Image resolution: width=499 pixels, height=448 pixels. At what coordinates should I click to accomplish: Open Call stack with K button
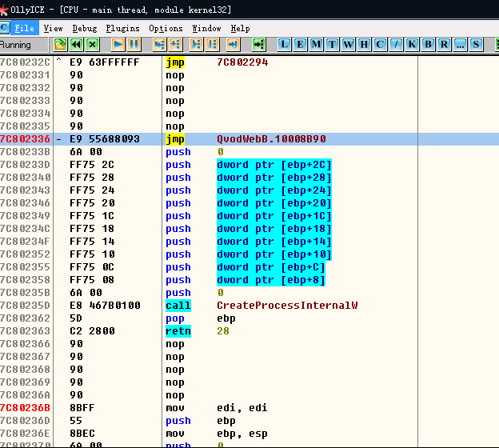tap(412, 44)
